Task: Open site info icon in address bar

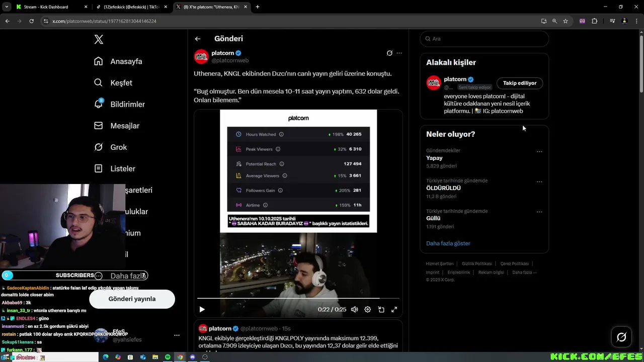Action: [x=46, y=21]
